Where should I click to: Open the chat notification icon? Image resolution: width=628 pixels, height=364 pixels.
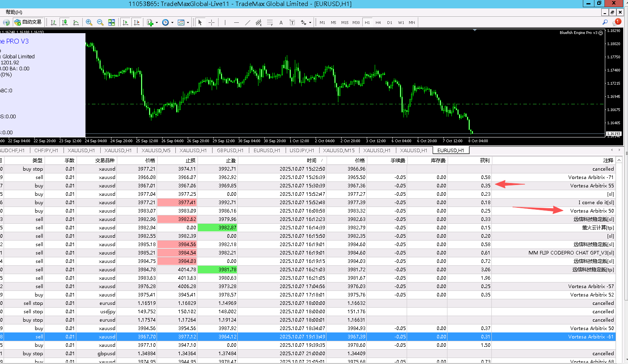[616, 22]
